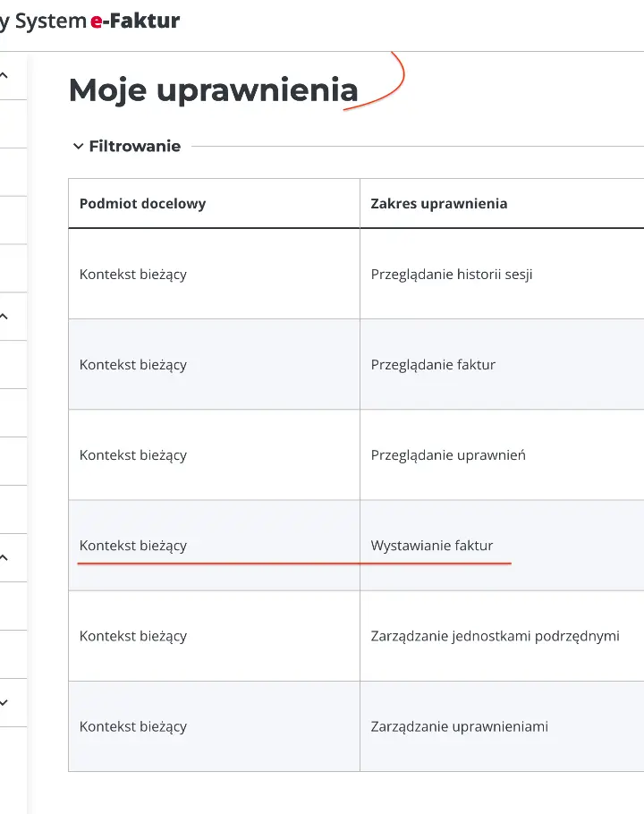
Task: Click Kontekst bieżący in Przeglądanie faktur row
Action: (x=133, y=365)
